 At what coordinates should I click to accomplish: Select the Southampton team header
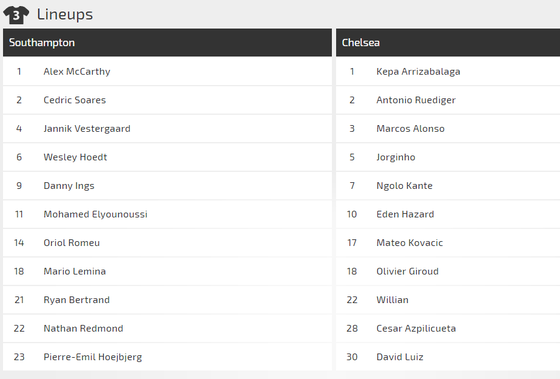click(x=167, y=43)
